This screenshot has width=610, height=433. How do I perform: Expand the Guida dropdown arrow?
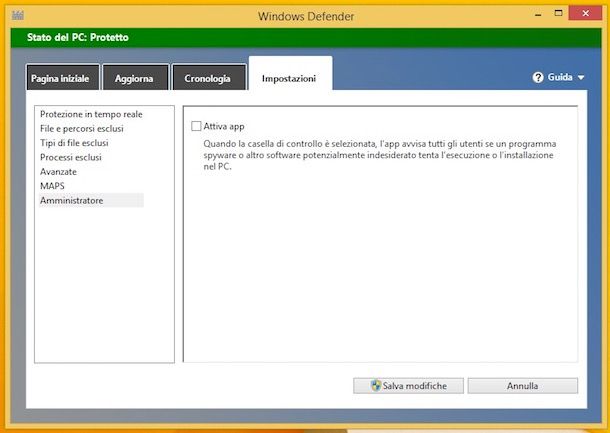pos(581,78)
